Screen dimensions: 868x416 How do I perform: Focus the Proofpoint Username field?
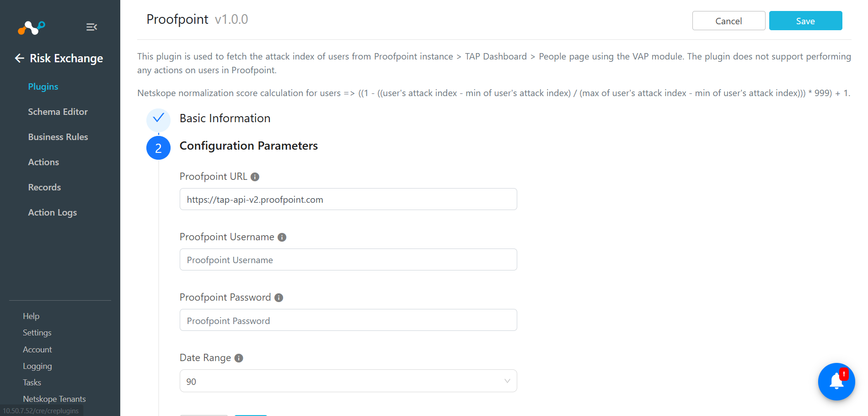[x=348, y=259]
